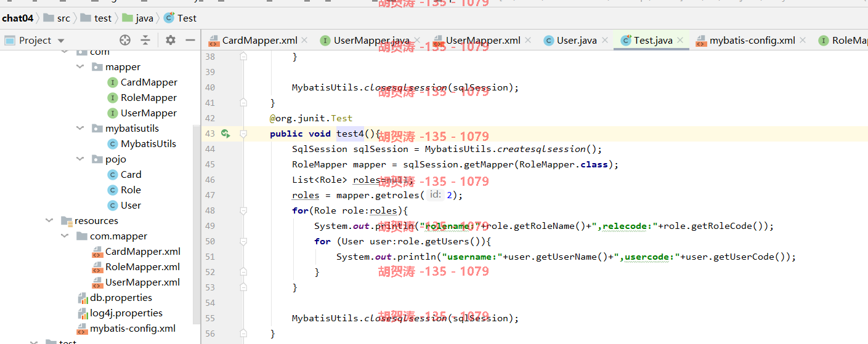Select User class in pojo package
This screenshot has height=344, width=868.
124,206
